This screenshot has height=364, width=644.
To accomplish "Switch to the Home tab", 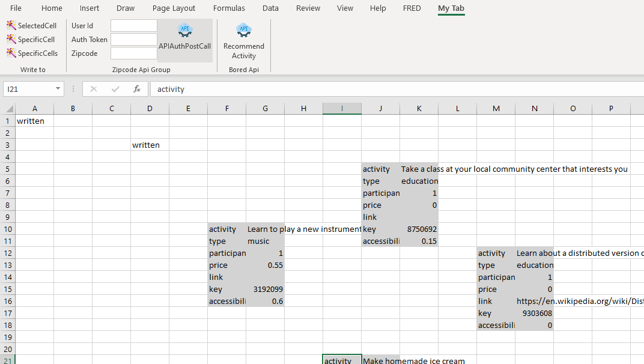I will pyautogui.click(x=52, y=8).
